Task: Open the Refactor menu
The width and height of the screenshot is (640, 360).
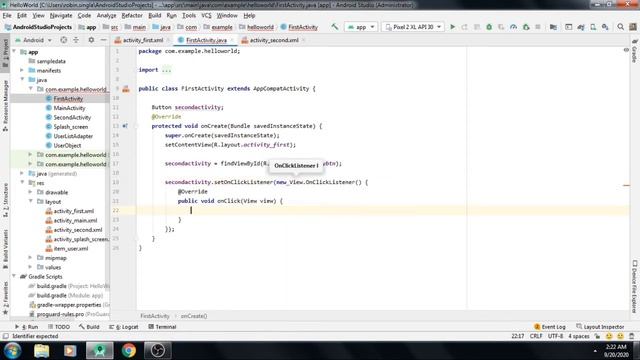Action: click(132, 16)
